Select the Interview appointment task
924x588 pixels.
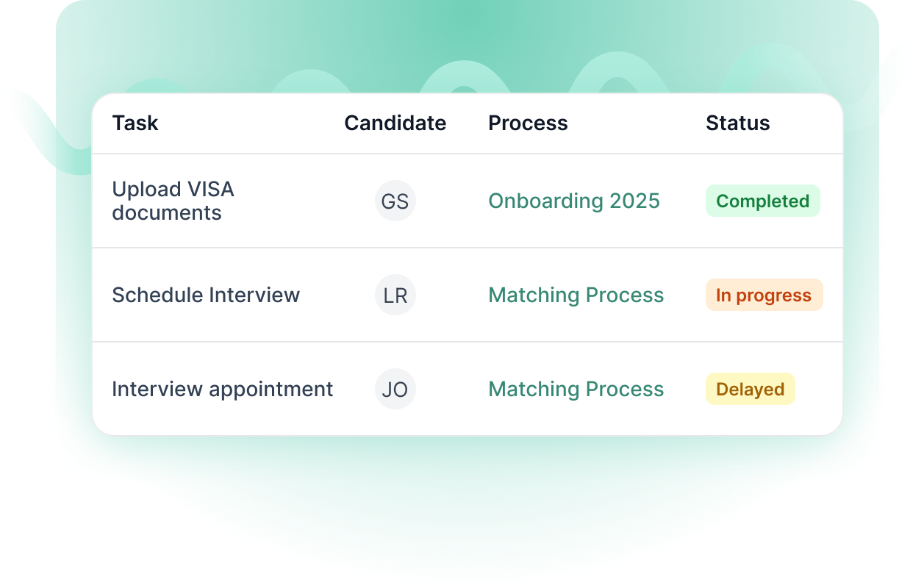coord(223,390)
